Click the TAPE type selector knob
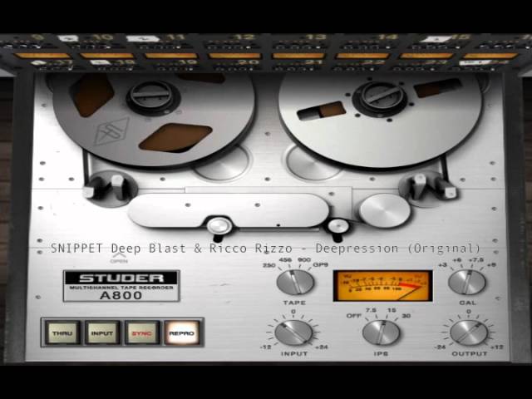This screenshot has height=399, width=532. (x=295, y=283)
